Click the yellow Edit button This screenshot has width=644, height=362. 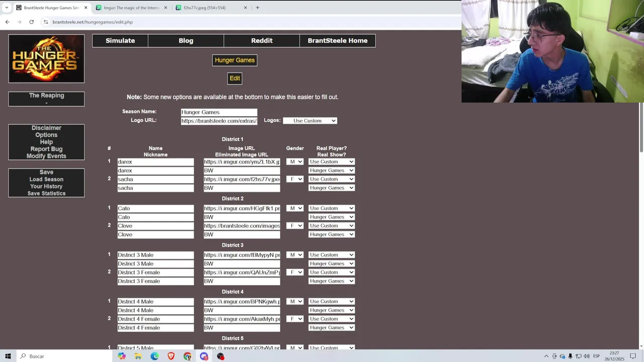pyautogui.click(x=235, y=78)
